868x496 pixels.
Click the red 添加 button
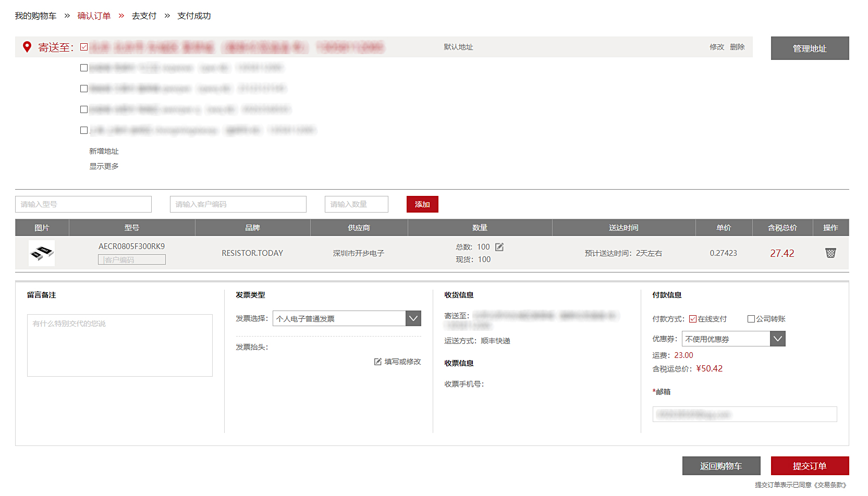422,204
